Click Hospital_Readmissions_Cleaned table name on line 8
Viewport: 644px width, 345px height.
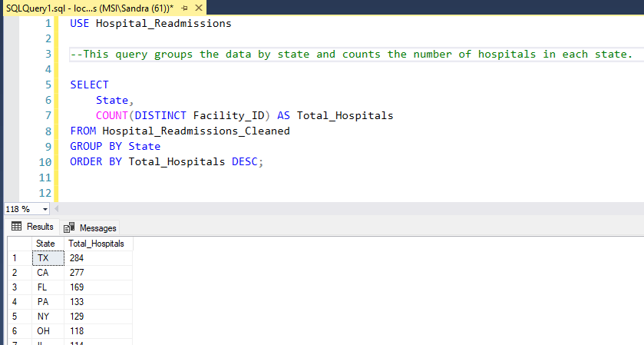[196, 131]
